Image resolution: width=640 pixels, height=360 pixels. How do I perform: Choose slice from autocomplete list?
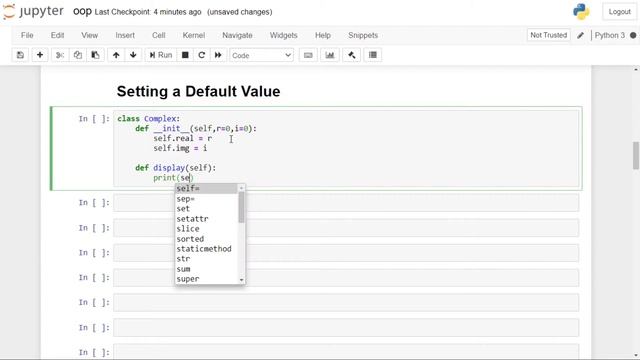[207, 229]
